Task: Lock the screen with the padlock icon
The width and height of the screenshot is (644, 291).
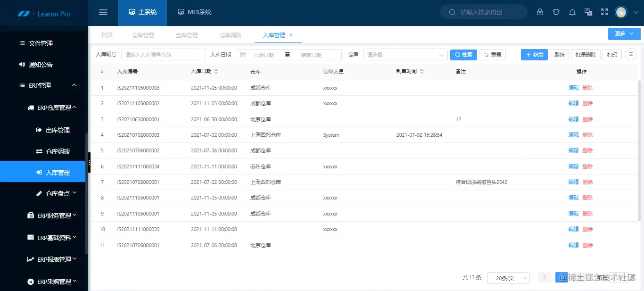Action: (540, 12)
